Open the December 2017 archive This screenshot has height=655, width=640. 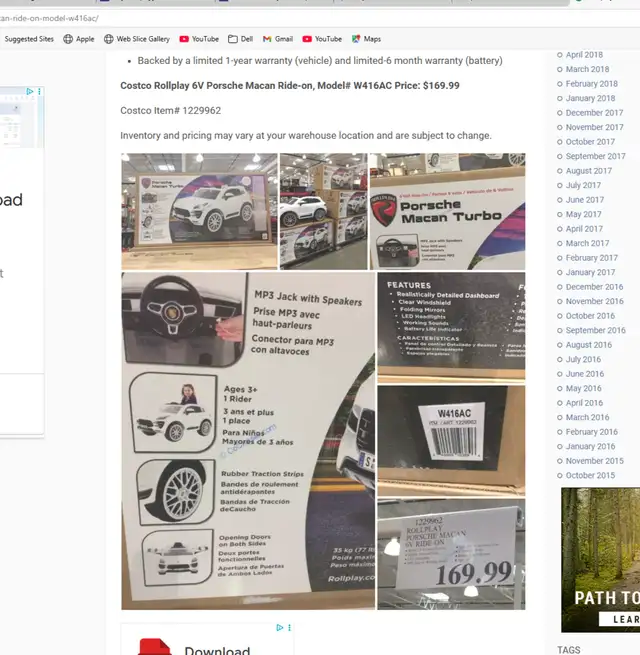(594, 113)
